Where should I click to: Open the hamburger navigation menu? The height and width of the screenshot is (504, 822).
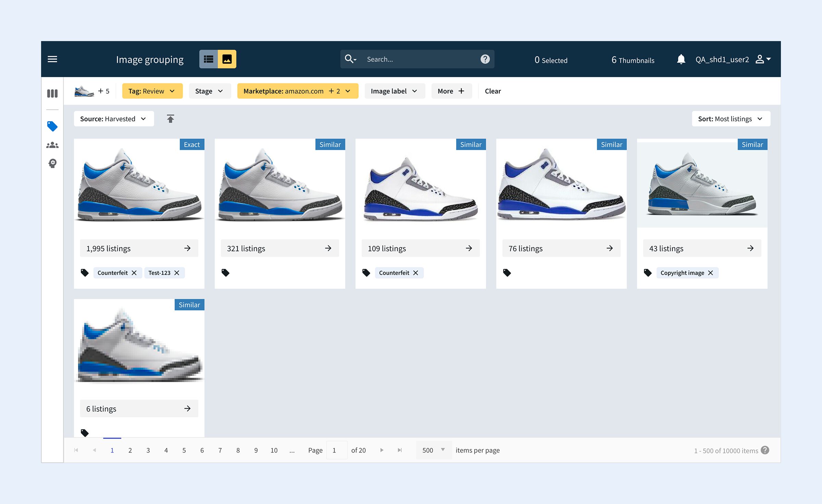(52, 59)
